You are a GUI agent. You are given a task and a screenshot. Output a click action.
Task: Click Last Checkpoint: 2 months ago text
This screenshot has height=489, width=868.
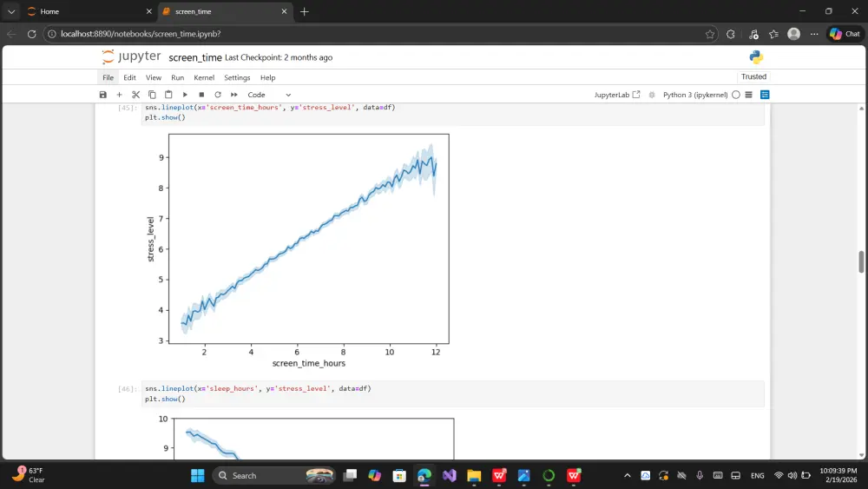click(279, 57)
